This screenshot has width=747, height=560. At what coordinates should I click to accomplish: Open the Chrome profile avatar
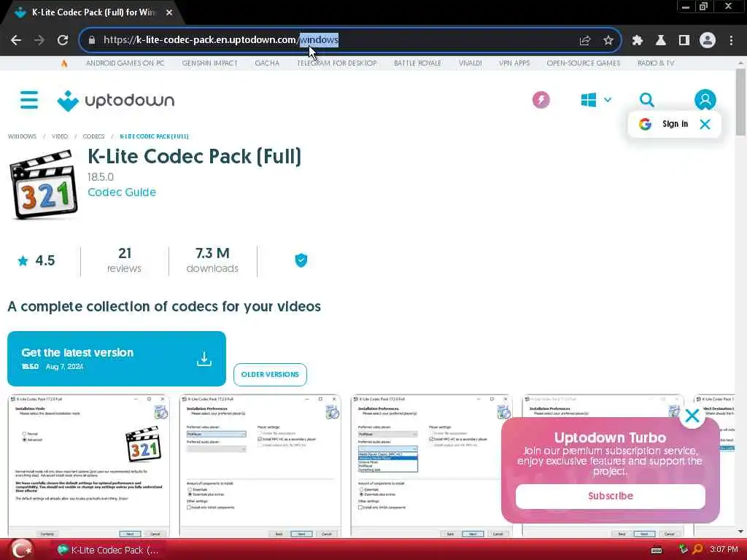pyautogui.click(x=708, y=41)
